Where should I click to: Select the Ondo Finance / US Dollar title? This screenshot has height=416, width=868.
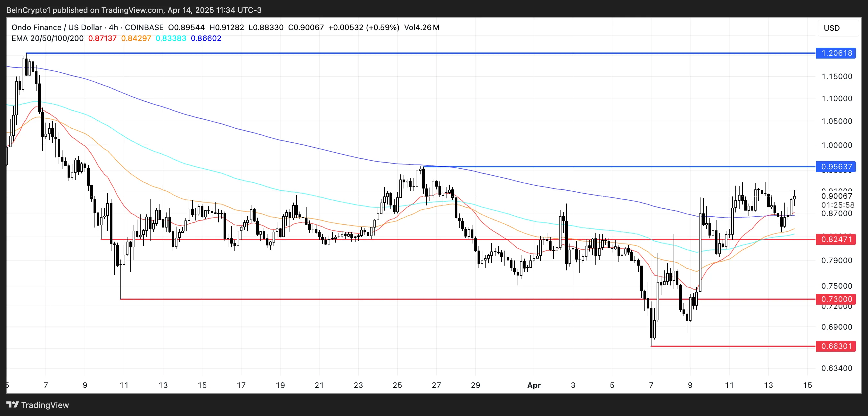pyautogui.click(x=57, y=28)
